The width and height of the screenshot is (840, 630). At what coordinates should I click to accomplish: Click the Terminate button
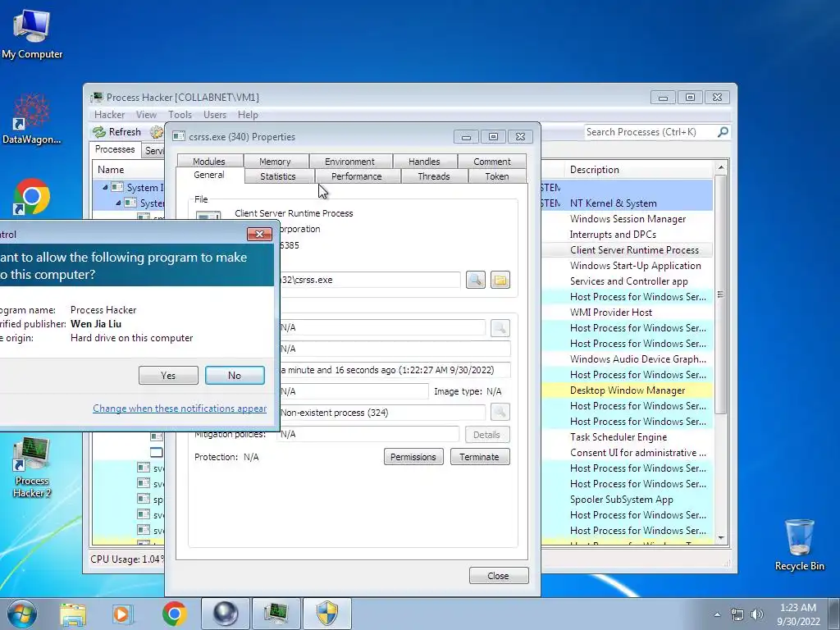[479, 457]
